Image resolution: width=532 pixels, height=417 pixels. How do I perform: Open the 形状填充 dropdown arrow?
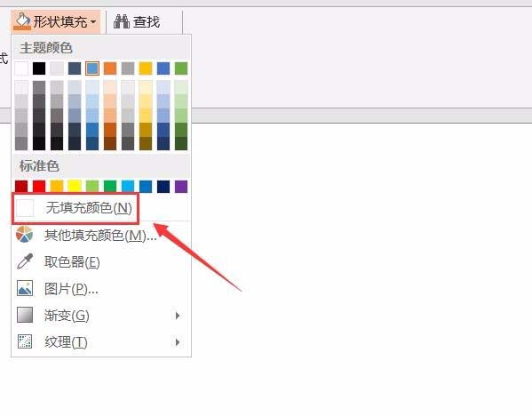click(x=93, y=22)
